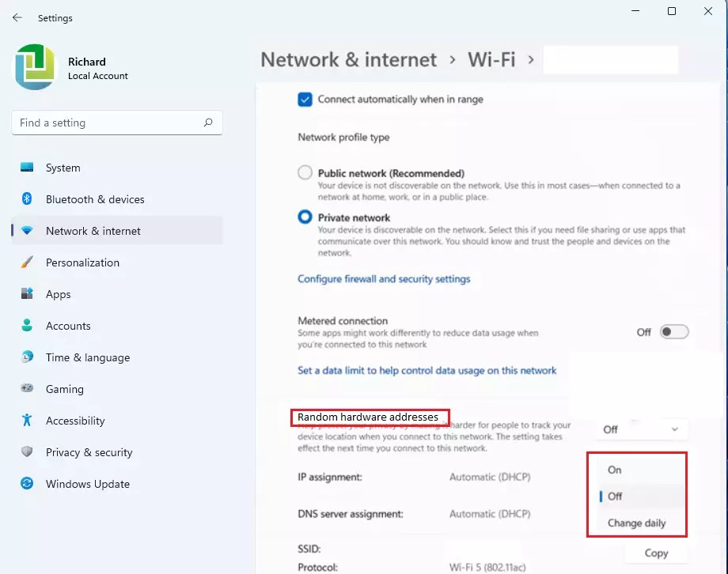Uncheck Connect automatically when in range
Image resolution: width=728 pixels, height=574 pixels.
pyautogui.click(x=304, y=99)
